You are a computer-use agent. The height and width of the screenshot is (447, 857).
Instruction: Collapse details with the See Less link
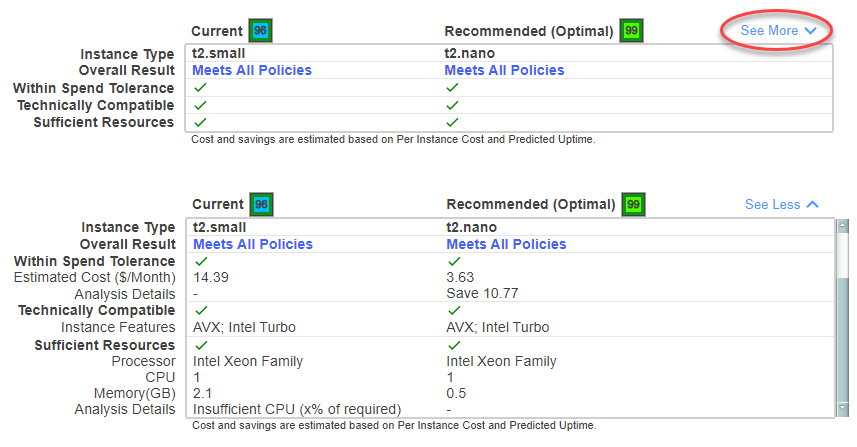[781, 204]
